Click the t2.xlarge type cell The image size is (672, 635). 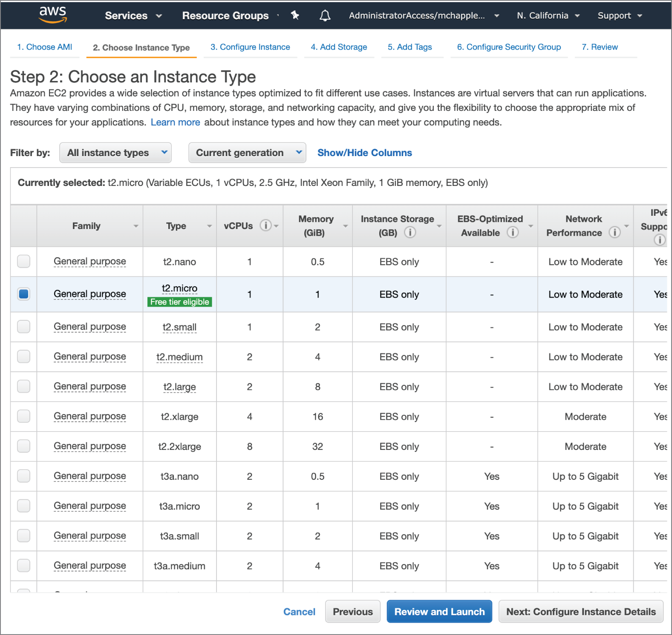pos(179,417)
